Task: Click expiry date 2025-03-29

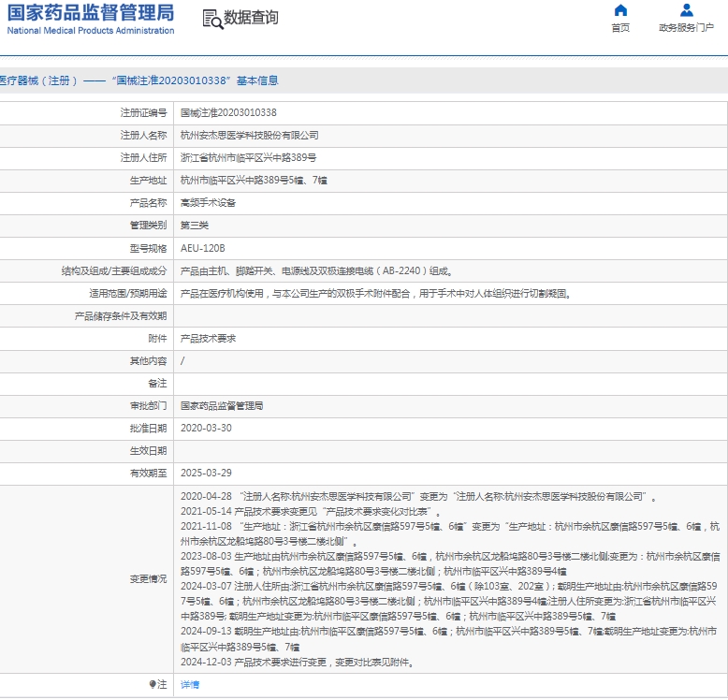Action: [206, 473]
